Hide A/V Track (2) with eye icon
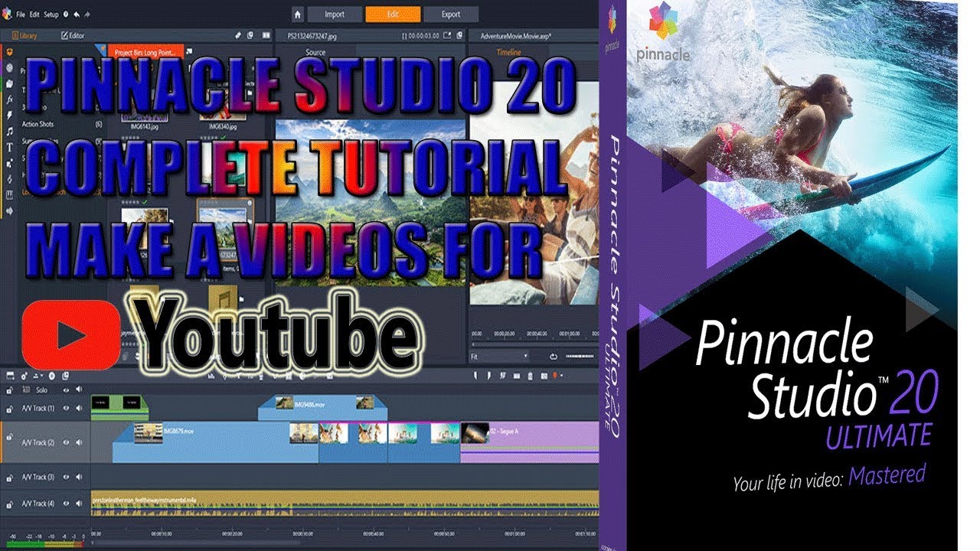This screenshot has height=551, width=980. (66, 442)
